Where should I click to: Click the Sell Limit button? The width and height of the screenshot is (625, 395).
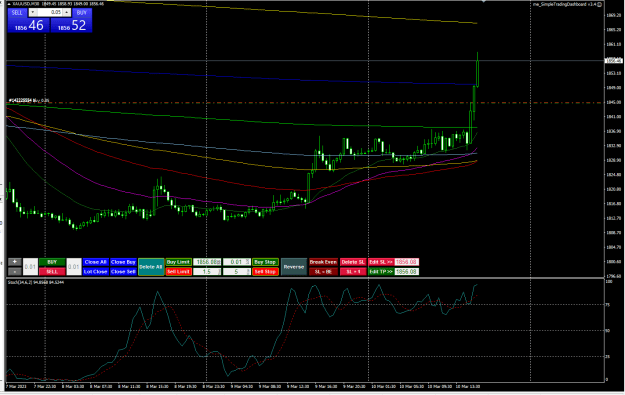click(x=178, y=271)
